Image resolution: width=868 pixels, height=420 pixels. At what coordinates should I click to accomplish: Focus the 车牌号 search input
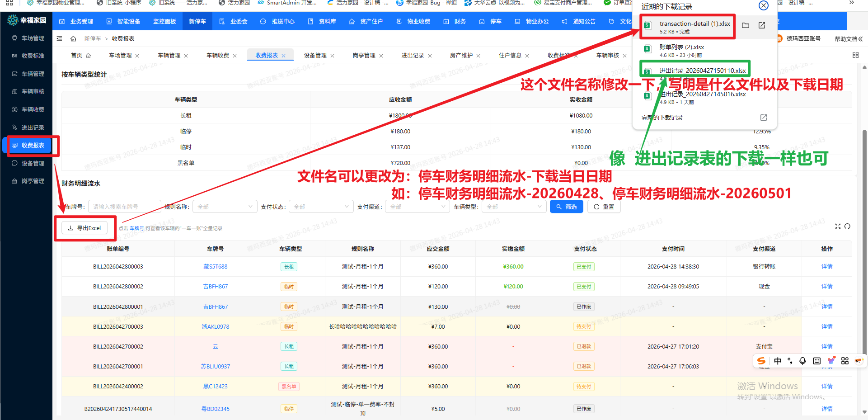pos(125,207)
